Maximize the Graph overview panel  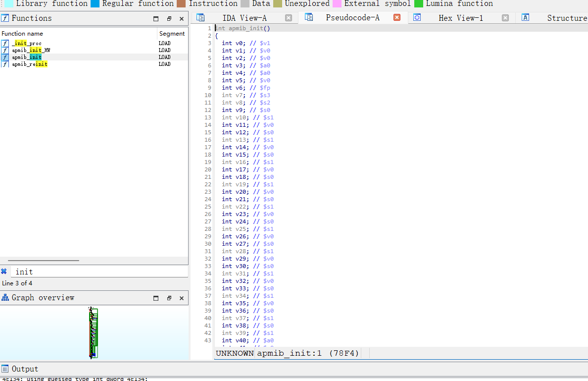pos(156,298)
